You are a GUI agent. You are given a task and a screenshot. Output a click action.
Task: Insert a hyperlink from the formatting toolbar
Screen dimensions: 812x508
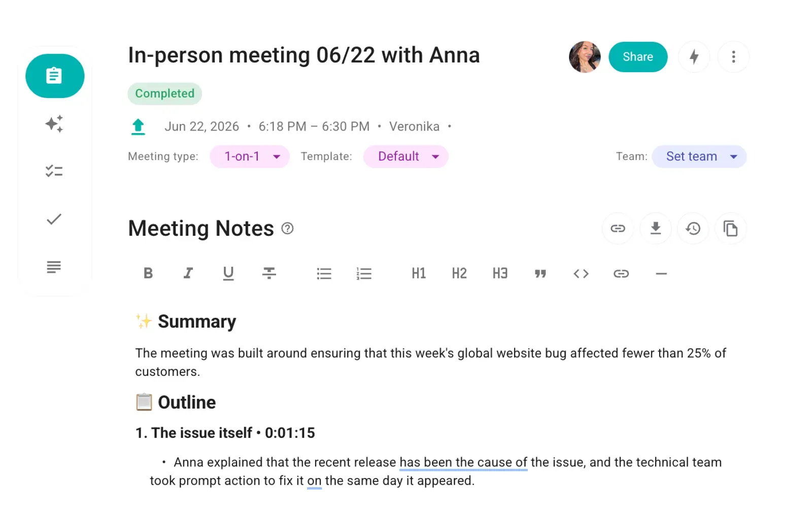pos(621,273)
